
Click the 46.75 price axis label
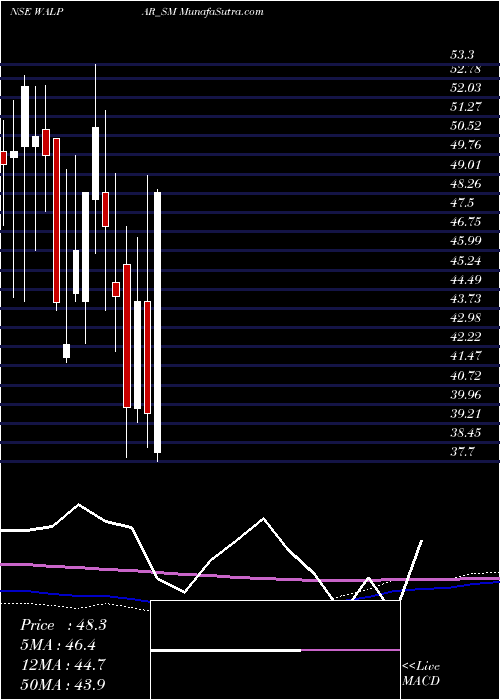[465, 222]
